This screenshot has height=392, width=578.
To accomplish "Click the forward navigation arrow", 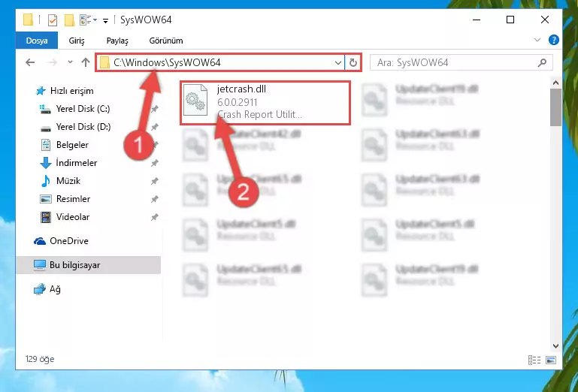I will (x=53, y=62).
